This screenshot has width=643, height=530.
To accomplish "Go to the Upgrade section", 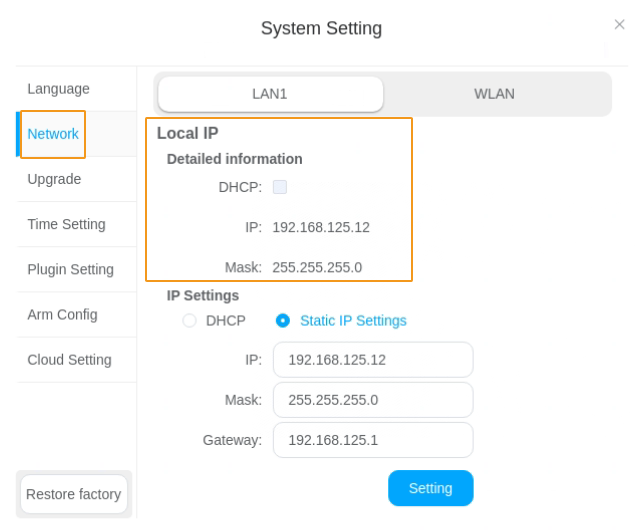I will (55, 179).
